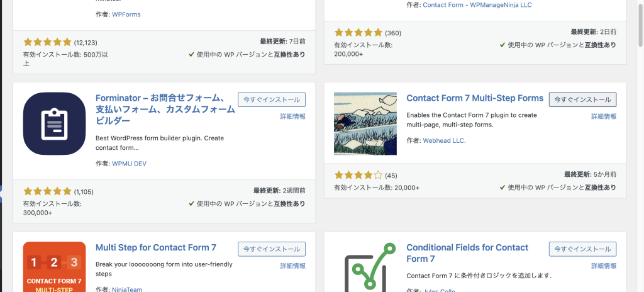Open 詳細情報 for Multi Step for Contact Form 7

[x=293, y=266]
